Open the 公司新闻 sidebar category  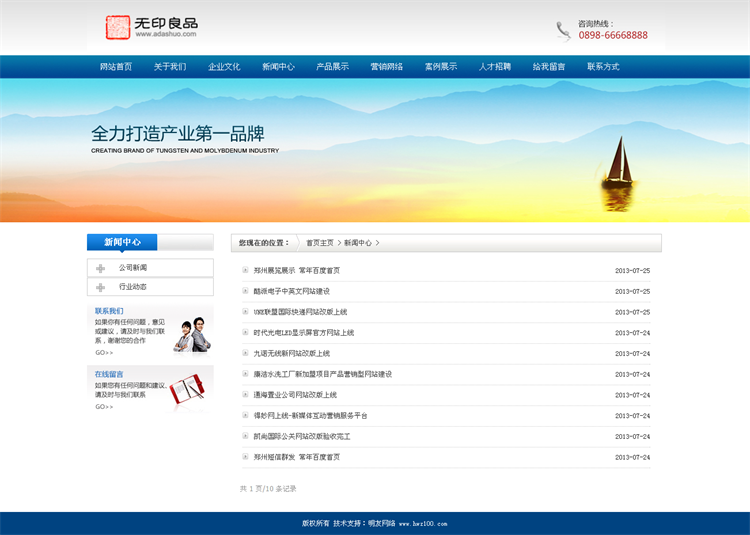coord(150,268)
